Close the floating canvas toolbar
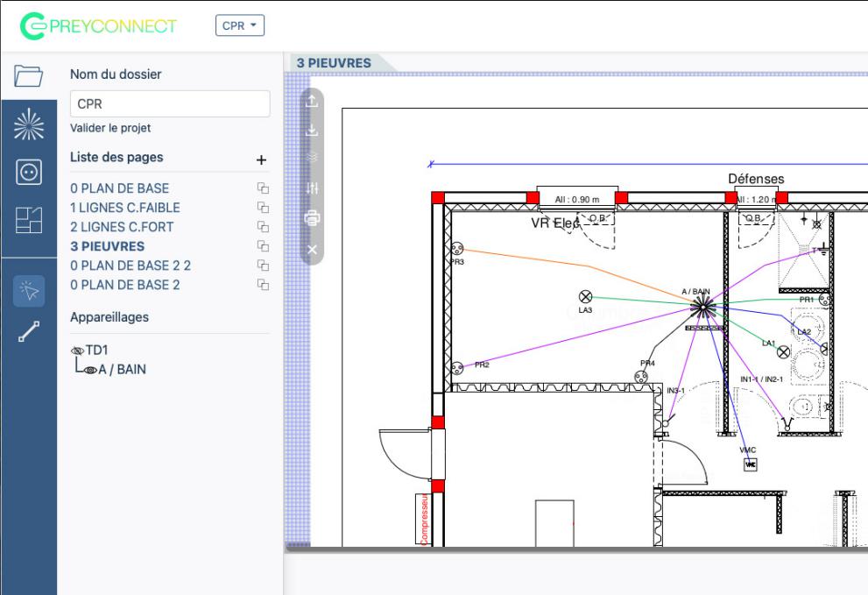Image resolution: width=868 pixels, height=595 pixels. (x=313, y=250)
